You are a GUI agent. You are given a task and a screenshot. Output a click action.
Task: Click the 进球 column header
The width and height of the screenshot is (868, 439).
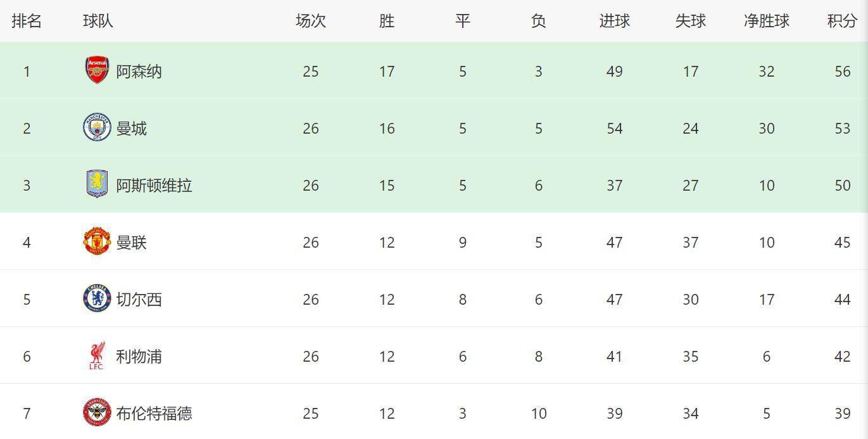(614, 21)
